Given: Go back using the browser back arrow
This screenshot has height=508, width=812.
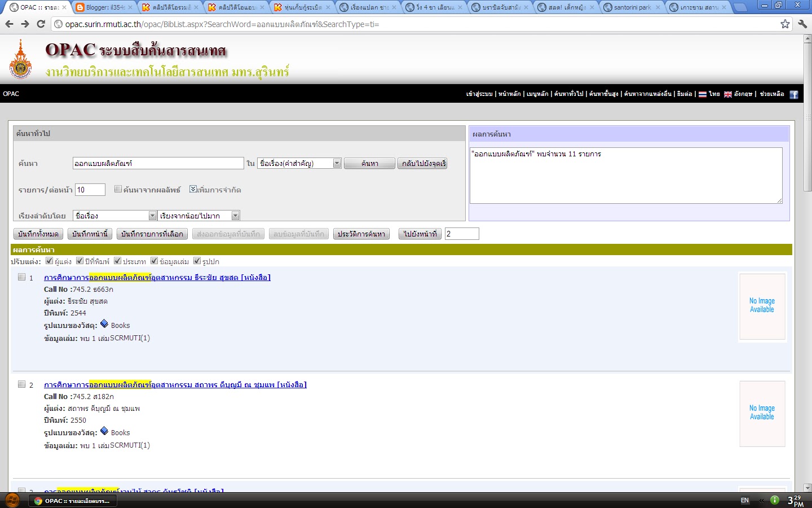Looking at the screenshot, I should [x=9, y=24].
